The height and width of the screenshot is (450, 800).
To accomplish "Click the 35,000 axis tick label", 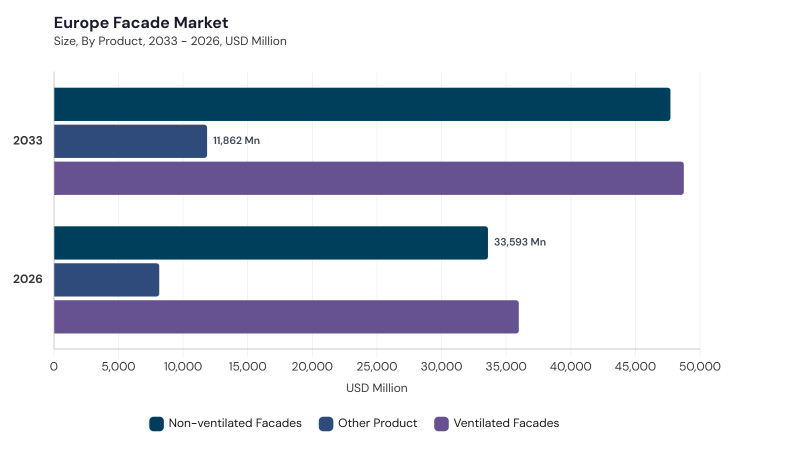I will click(506, 367).
